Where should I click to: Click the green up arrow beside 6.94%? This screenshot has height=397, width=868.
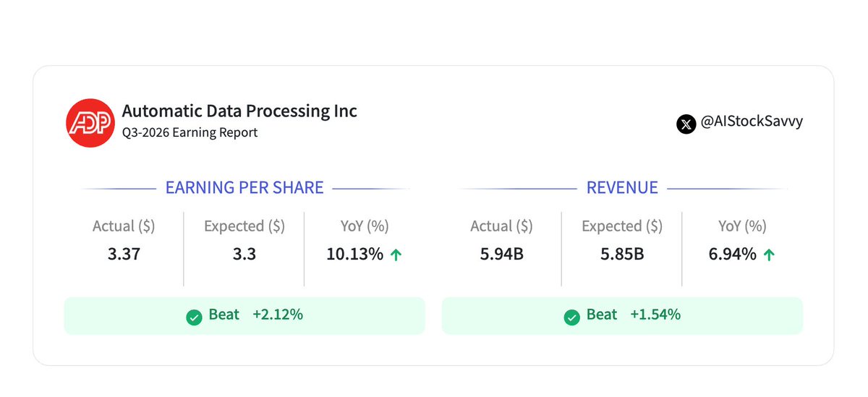pyautogui.click(x=769, y=255)
